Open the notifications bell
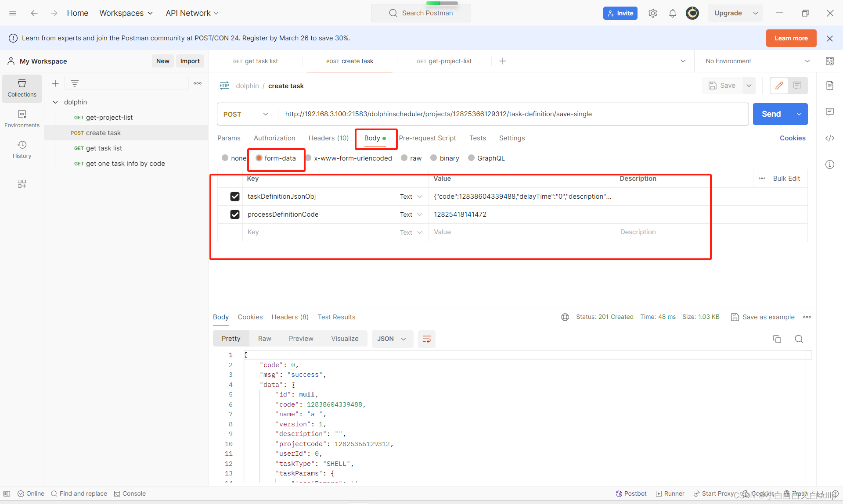Screen dimensions: 843x504 673,13
